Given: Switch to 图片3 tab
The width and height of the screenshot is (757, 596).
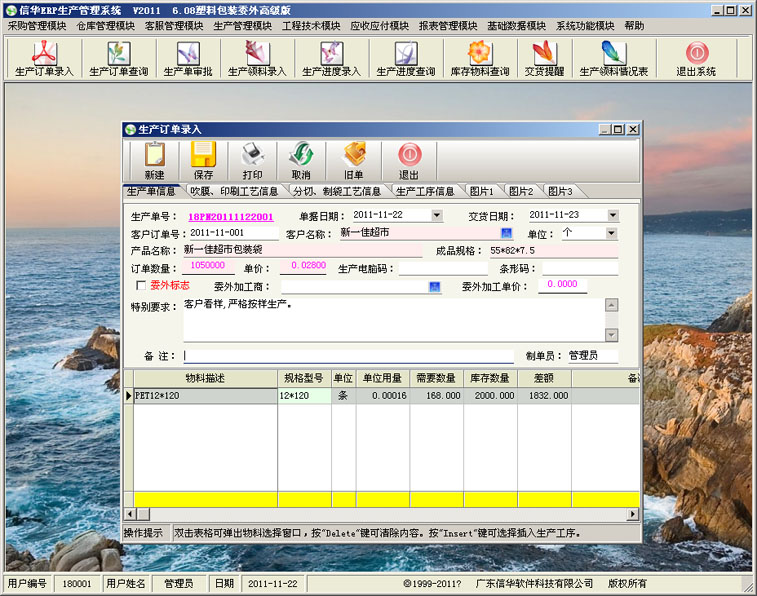Looking at the screenshot, I should pos(561,191).
